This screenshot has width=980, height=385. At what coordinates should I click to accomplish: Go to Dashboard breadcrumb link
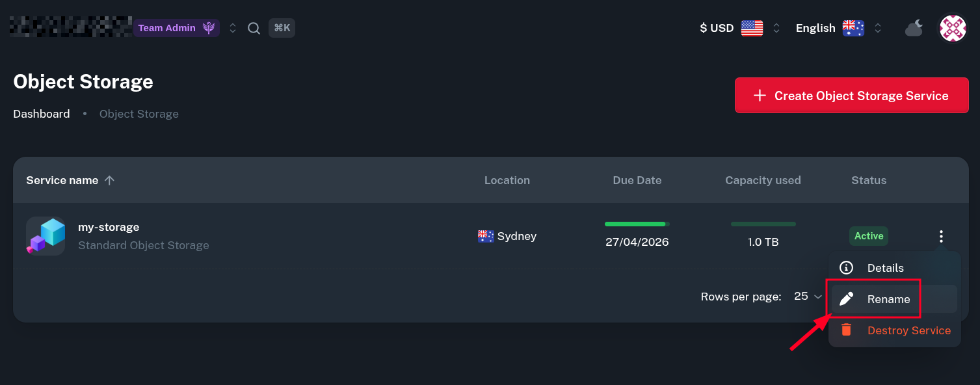pos(42,114)
